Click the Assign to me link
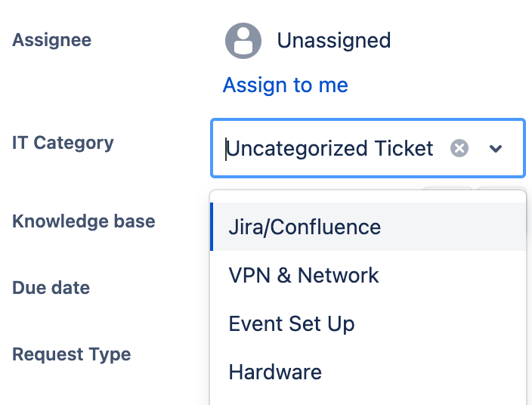The image size is (532, 405). [285, 85]
